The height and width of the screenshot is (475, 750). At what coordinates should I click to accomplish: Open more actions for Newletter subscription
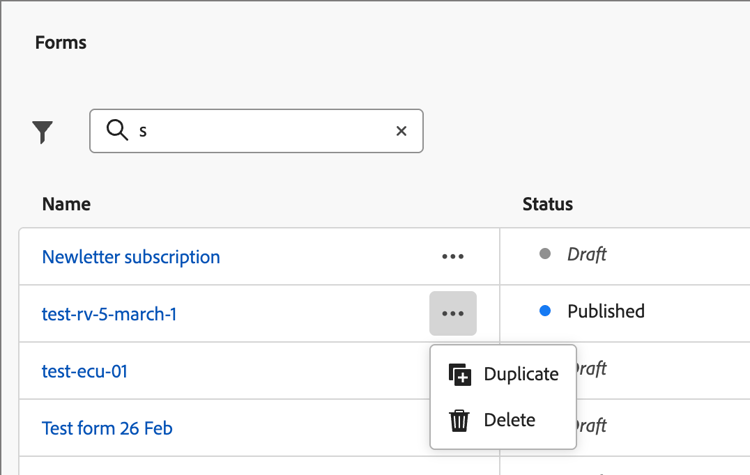453,257
